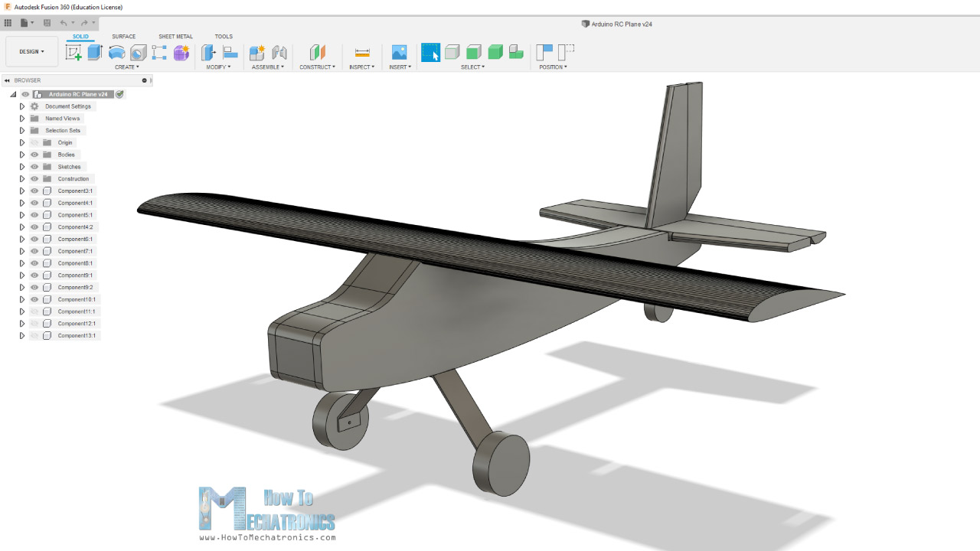This screenshot has width=980, height=551.
Task: Select the Create Sketch tool
Action: click(73, 52)
